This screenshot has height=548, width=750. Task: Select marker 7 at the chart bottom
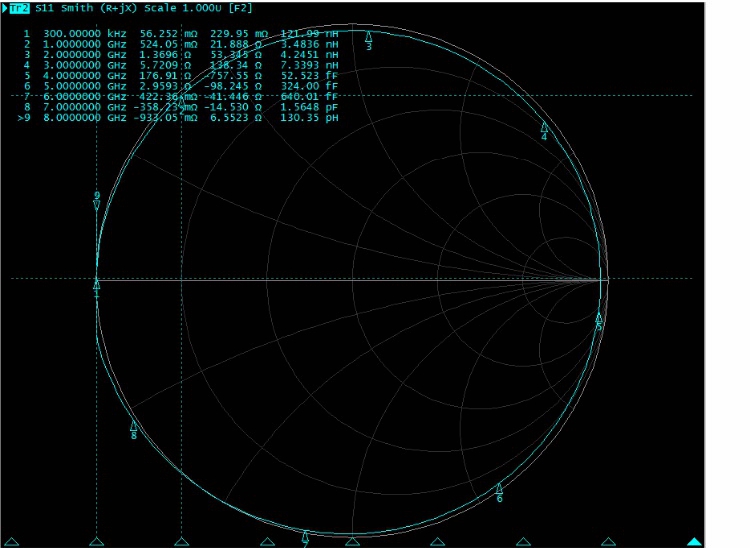tap(306, 538)
